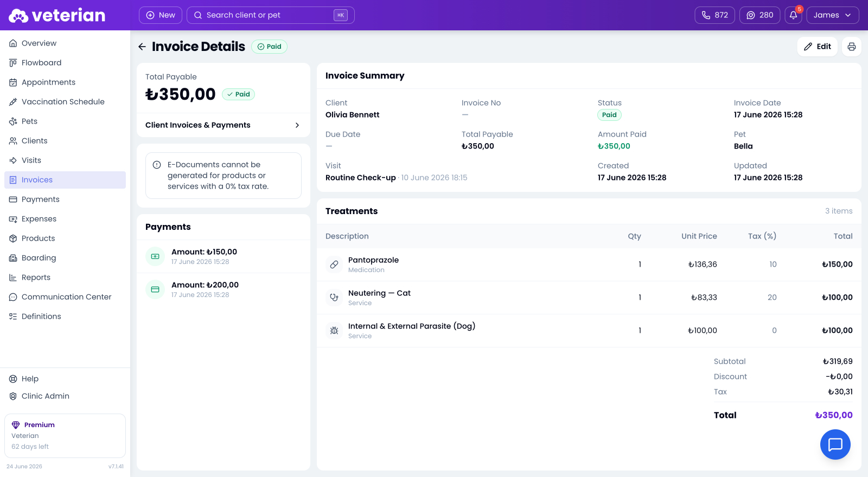Open Communication Center page

[65, 297]
